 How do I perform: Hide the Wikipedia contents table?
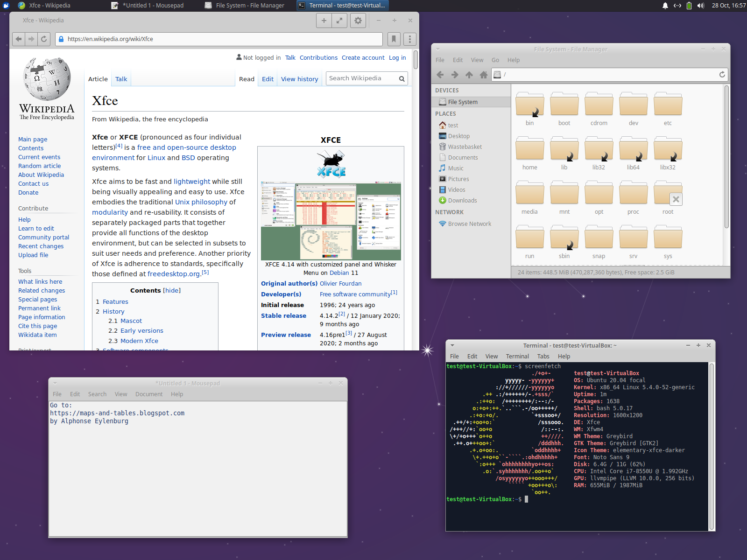172,290
